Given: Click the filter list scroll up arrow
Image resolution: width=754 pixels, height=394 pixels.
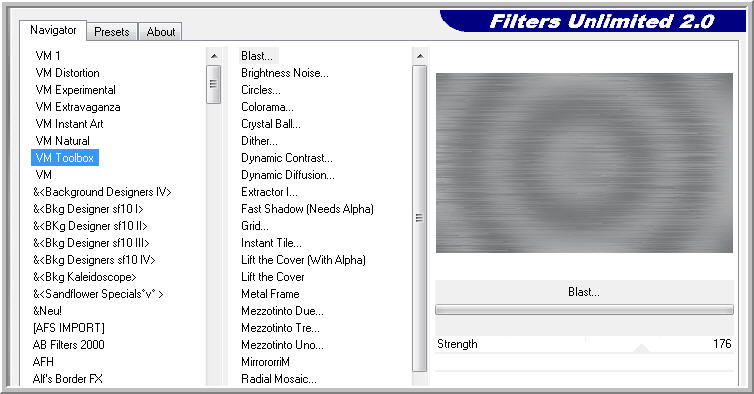Looking at the screenshot, I should pyautogui.click(x=420, y=56).
